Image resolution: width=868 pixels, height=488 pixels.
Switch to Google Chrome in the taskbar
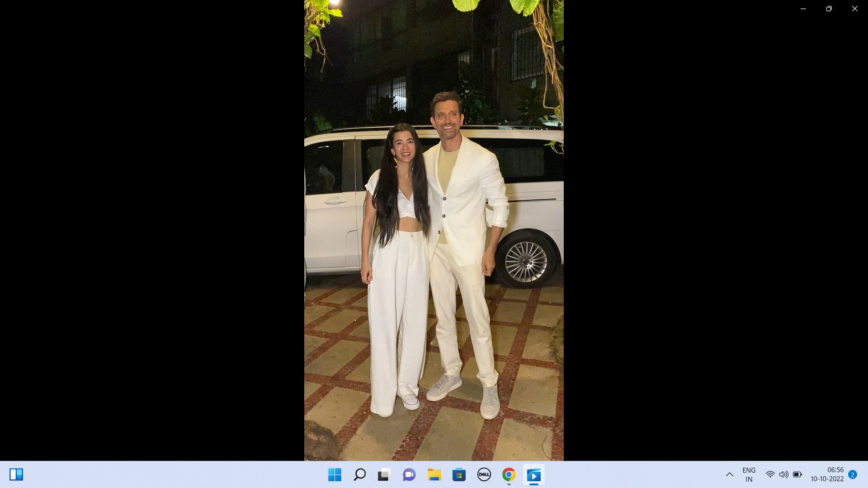[509, 475]
